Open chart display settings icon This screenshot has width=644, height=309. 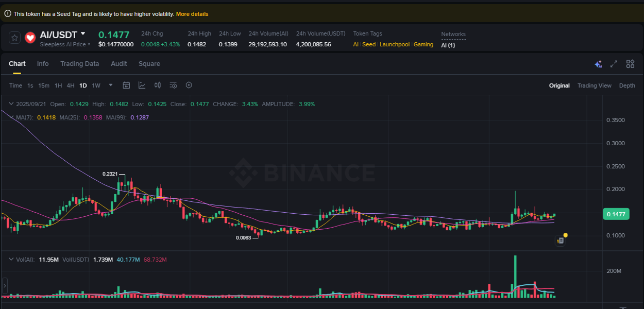coord(173,85)
